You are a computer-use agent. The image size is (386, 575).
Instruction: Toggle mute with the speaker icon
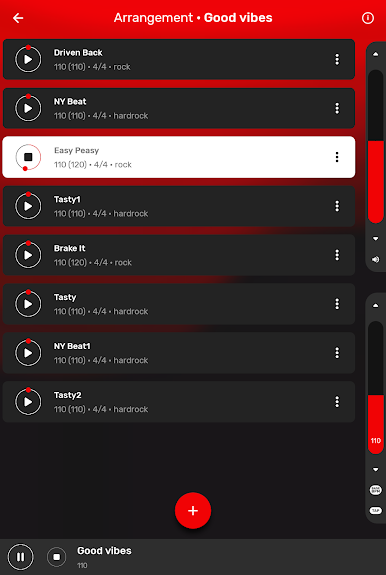(x=375, y=260)
